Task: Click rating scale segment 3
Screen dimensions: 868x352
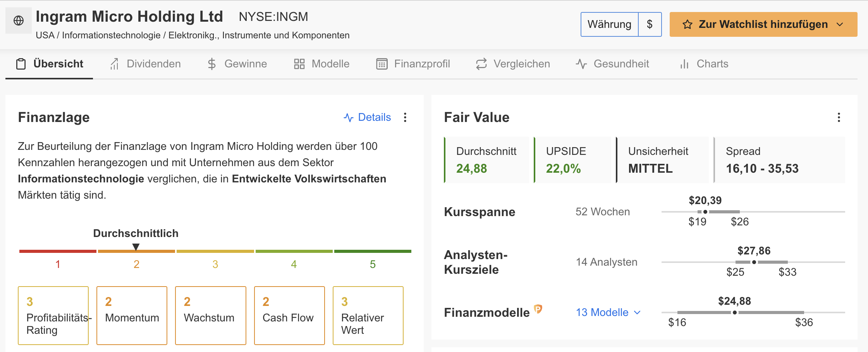Action: (215, 251)
